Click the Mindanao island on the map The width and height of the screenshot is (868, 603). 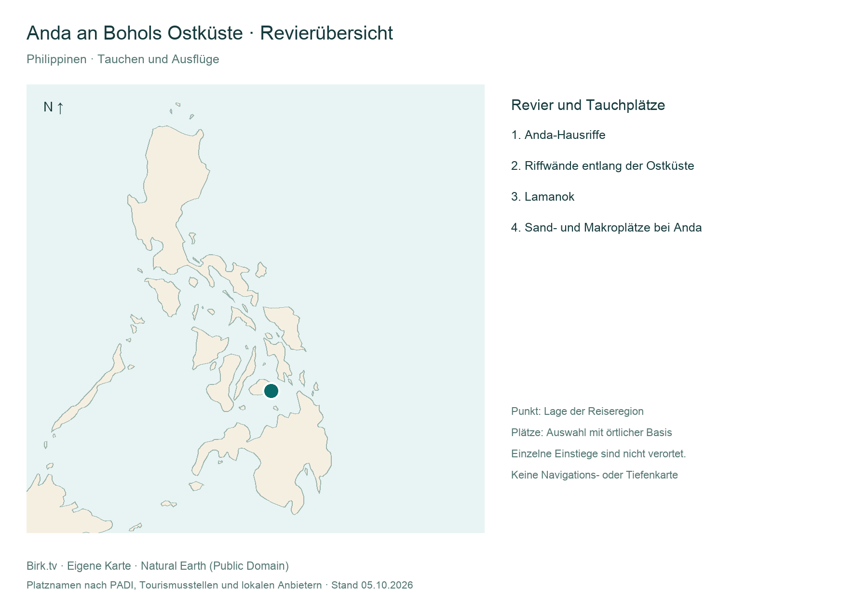285,463
